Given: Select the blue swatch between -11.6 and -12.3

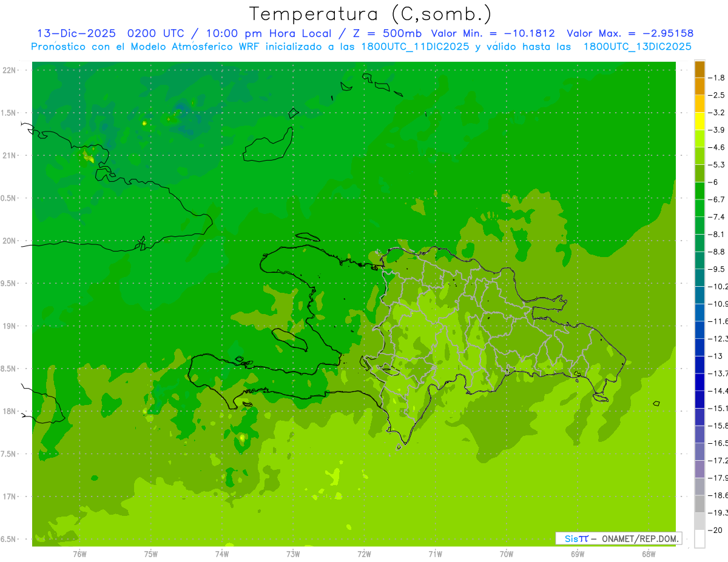Looking at the screenshot, I should point(699,330).
